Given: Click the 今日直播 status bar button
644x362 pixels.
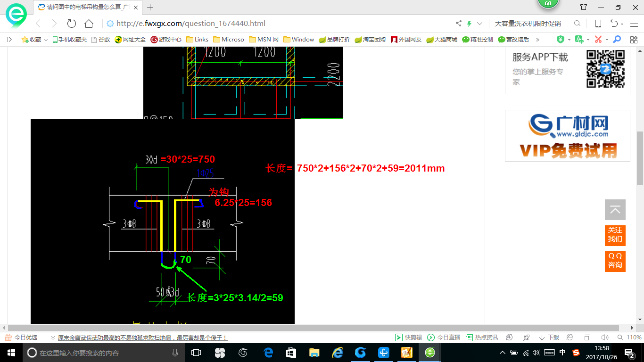Looking at the screenshot, I should pyautogui.click(x=444, y=337).
